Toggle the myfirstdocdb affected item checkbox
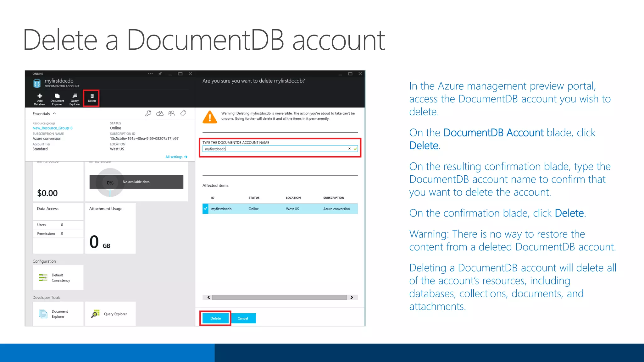The image size is (644, 362). coord(205,209)
